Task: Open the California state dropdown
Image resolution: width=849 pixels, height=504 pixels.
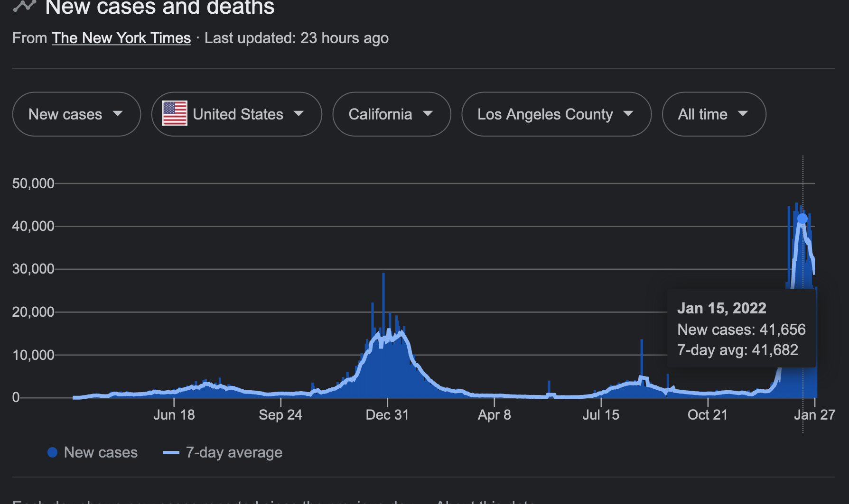Action: pos(392,114)
